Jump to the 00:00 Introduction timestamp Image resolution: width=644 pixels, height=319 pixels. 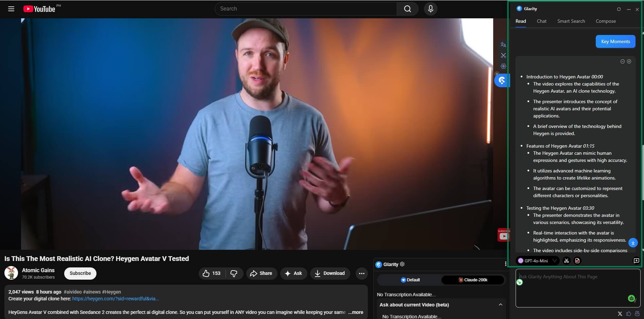[x=597, y=77]
